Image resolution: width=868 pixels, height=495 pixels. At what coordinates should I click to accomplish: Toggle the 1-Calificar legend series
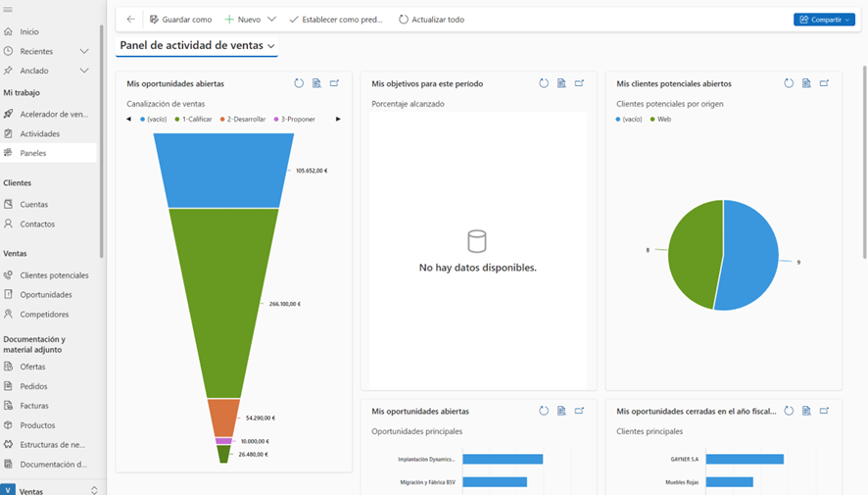[x=192, y=119]
